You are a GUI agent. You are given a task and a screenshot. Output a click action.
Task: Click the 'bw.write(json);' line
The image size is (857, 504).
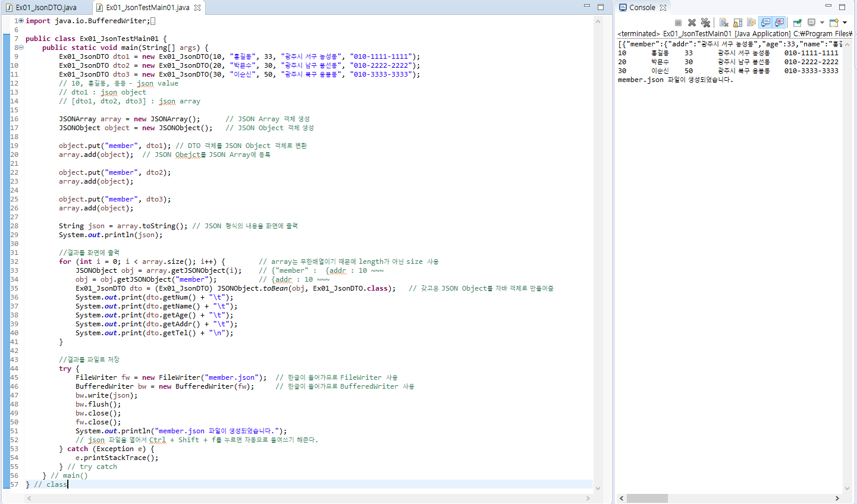point(106,395)
